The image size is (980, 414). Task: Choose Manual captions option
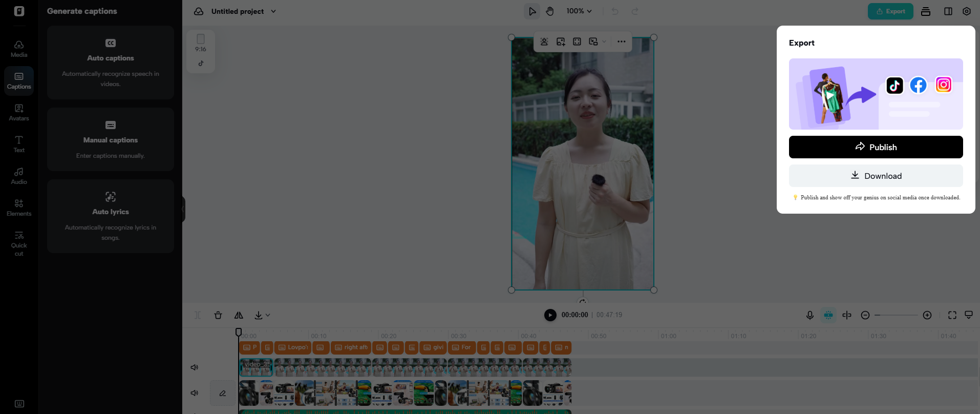click(111, 139)
